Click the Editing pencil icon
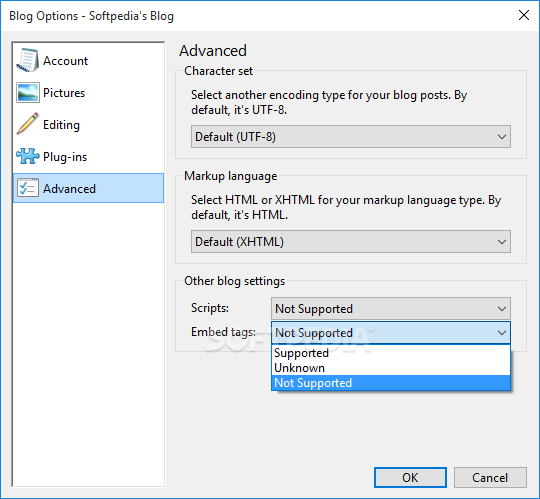 (x=28, y=124)
